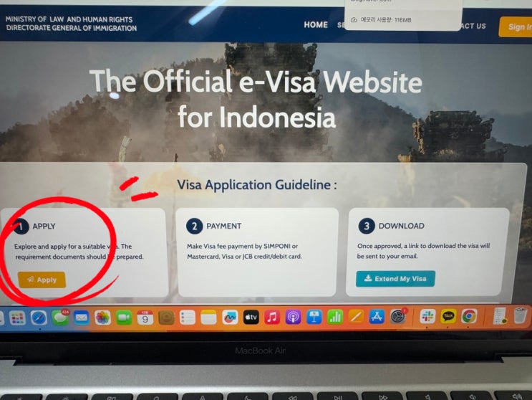Open Safari from the dock

(x=39, y=318)
